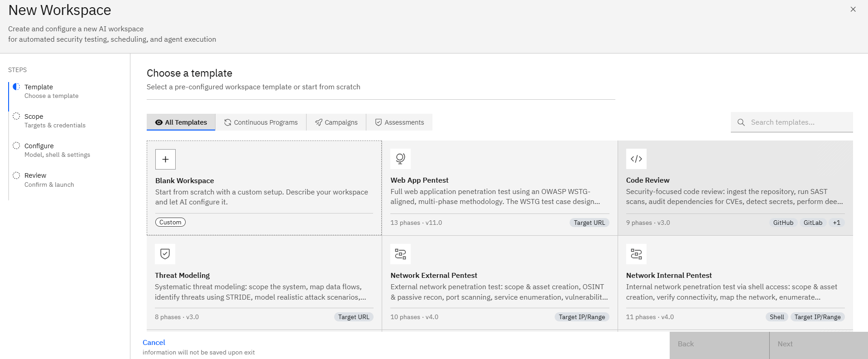The image size is (868, 359).
Task: Click the Web App Pentest globe icon
Action: [x=400, y=159]
